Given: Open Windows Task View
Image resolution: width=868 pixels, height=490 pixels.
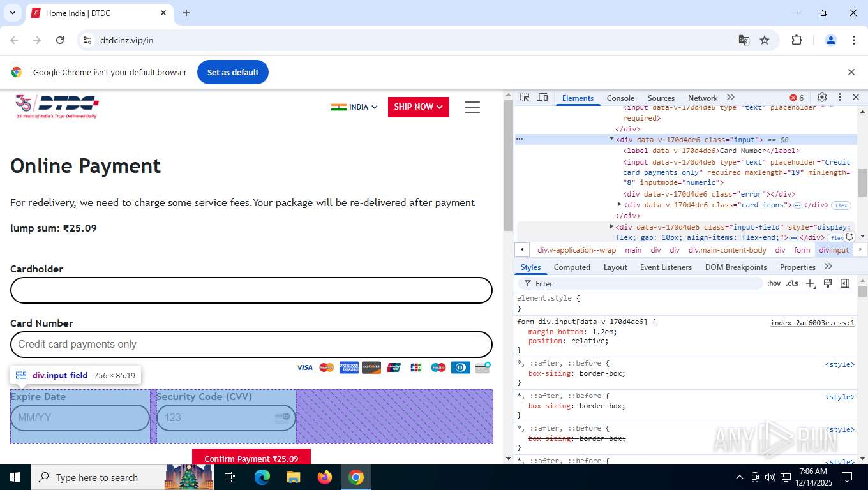Looking at the screenshot, I should click(230, 477).
